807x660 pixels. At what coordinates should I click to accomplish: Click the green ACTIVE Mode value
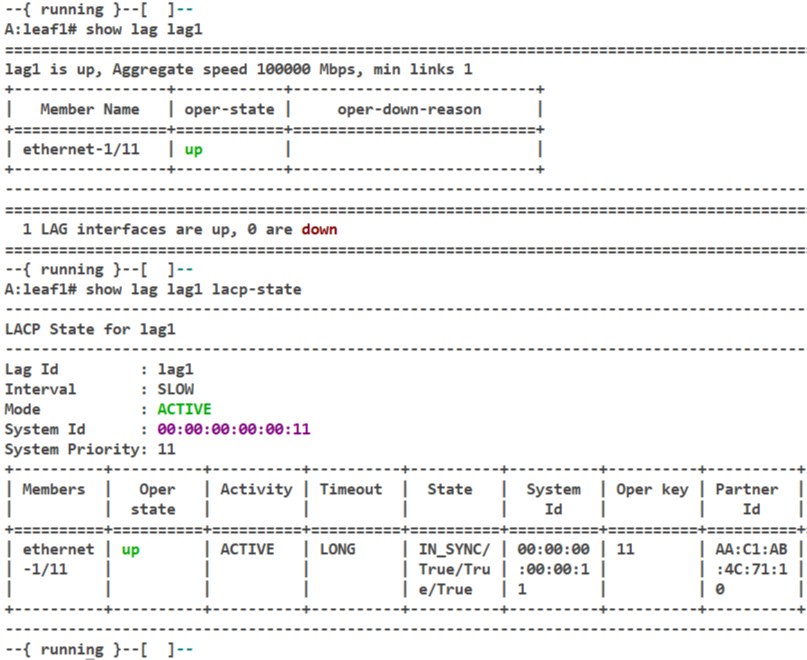click(184, 409)
